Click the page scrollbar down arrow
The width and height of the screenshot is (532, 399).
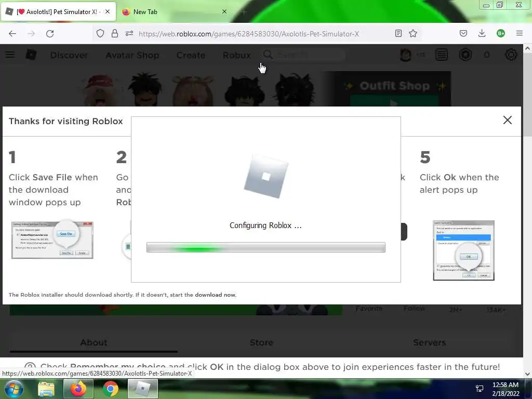click(x=528, y=374)
